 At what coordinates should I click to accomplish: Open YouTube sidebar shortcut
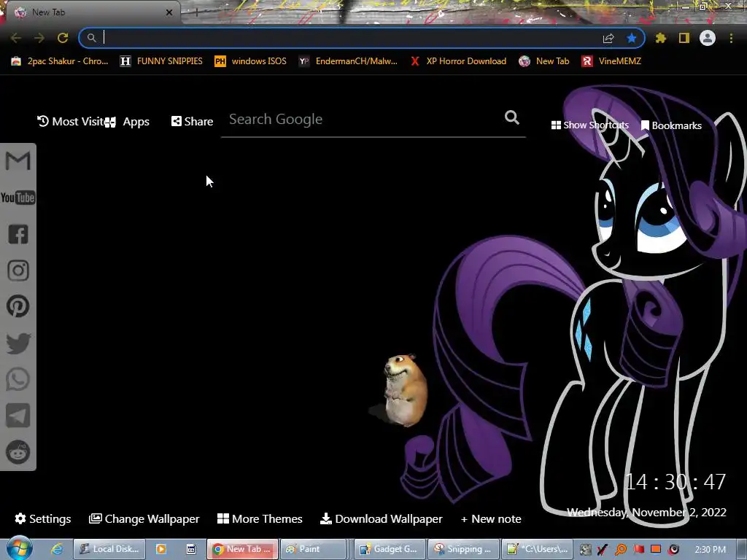[x=18, y=198]
